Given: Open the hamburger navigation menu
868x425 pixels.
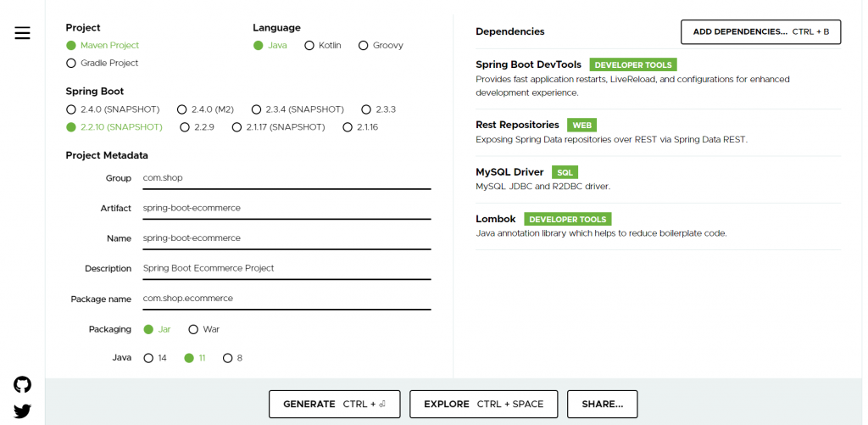Looking at the screenshot, I should (22, 33).
